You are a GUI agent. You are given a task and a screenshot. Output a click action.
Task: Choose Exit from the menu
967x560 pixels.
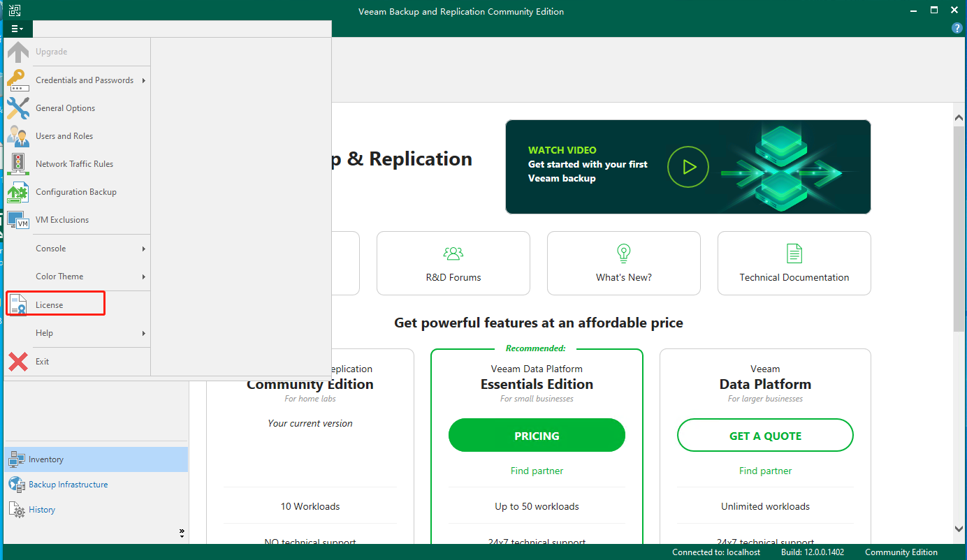click(x=78, y=362)
